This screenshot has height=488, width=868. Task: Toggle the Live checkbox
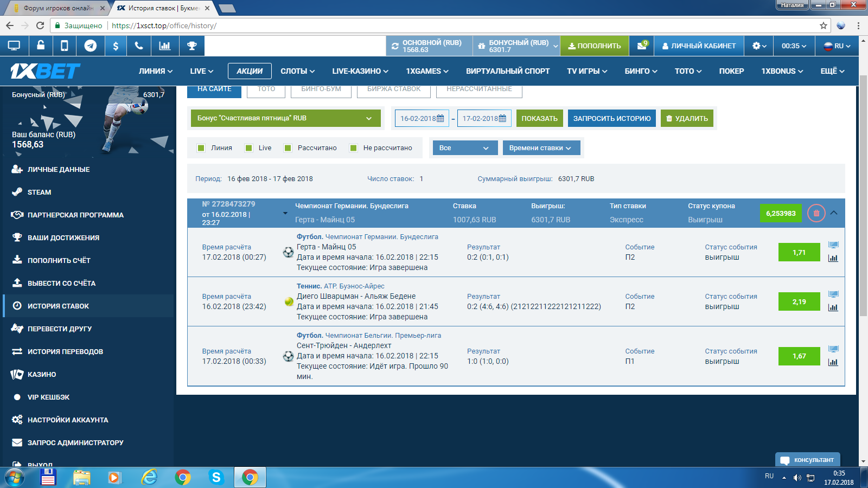pyautogui.click(x=249, y=148)
